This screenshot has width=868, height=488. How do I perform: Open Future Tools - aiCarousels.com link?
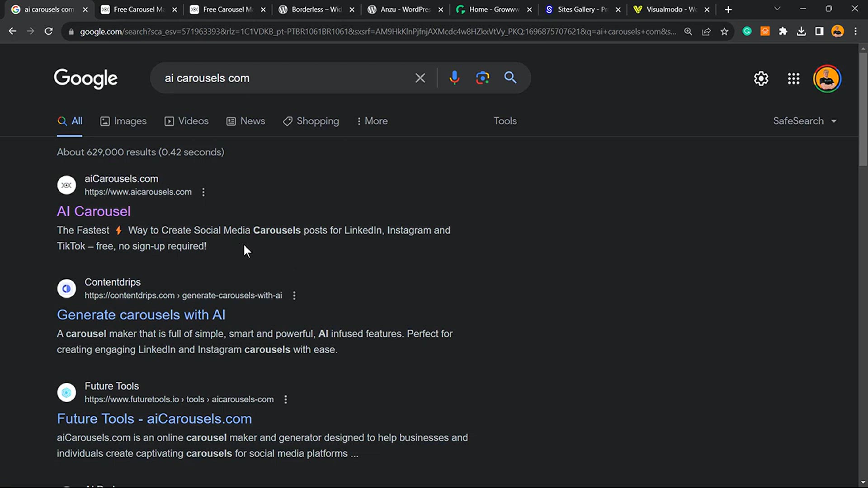[x=154, y=419]
